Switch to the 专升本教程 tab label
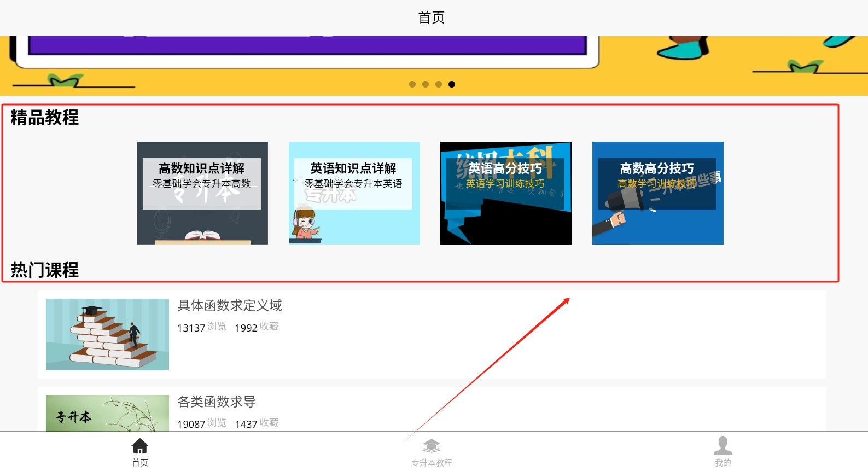868x471 pixels. pos(432,463)
